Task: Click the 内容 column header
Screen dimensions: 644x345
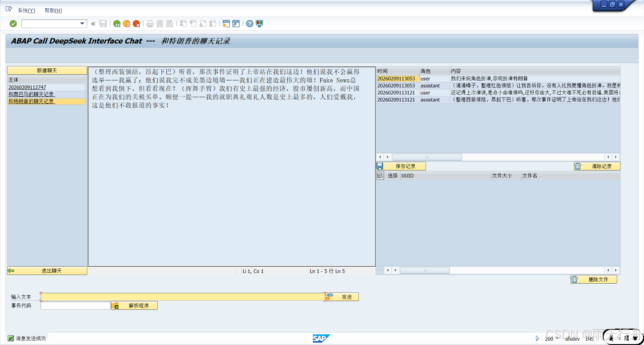Action: pos(535,71)
